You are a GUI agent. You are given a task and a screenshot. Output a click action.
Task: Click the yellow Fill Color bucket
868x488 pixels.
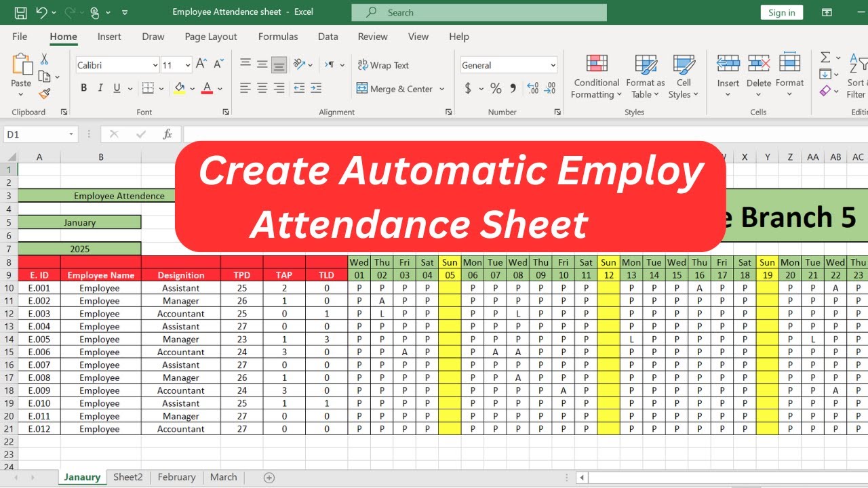[x=180, y=88]
